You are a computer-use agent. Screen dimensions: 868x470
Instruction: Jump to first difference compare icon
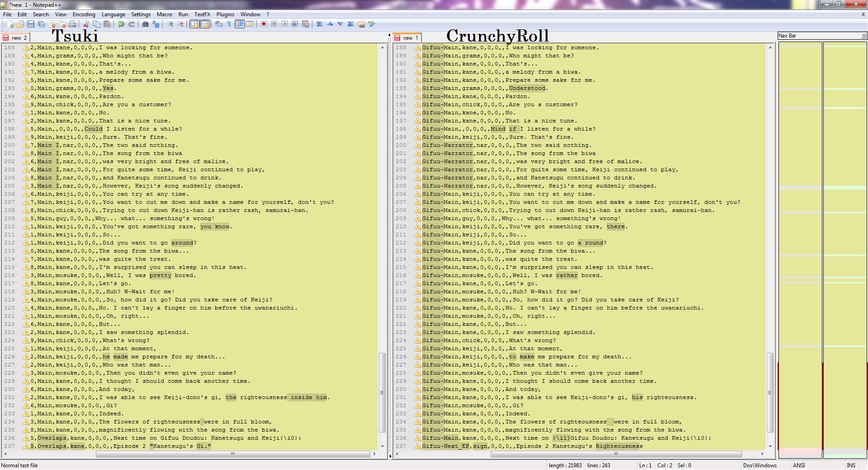pos(319,24)
